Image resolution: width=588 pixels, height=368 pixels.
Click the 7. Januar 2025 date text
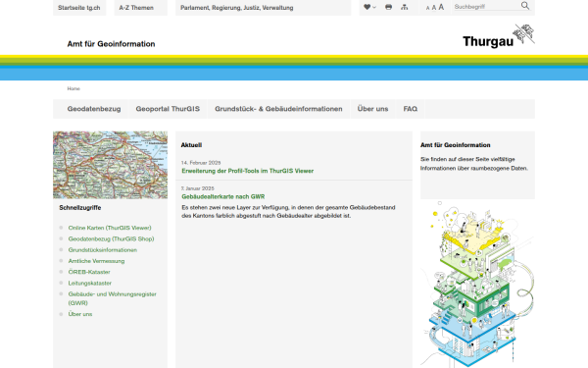click(x=197, y=188)
